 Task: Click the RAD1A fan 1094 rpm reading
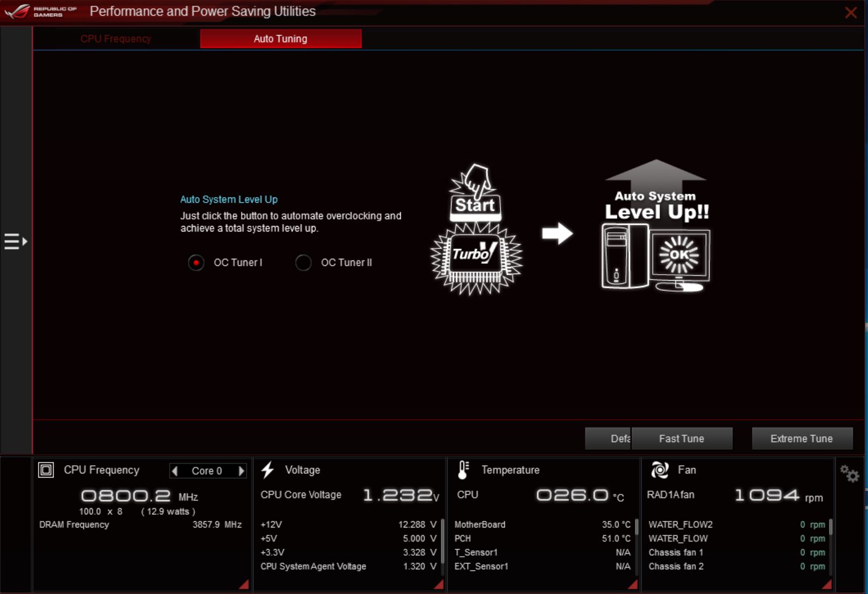[778, 496]
